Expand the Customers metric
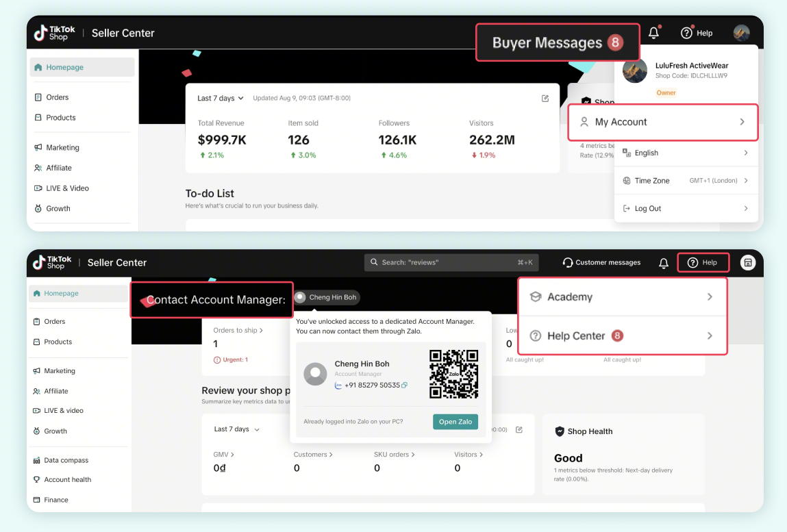This screenshot has height=532, width=787. pyautogui.click(x=313, y=454)
